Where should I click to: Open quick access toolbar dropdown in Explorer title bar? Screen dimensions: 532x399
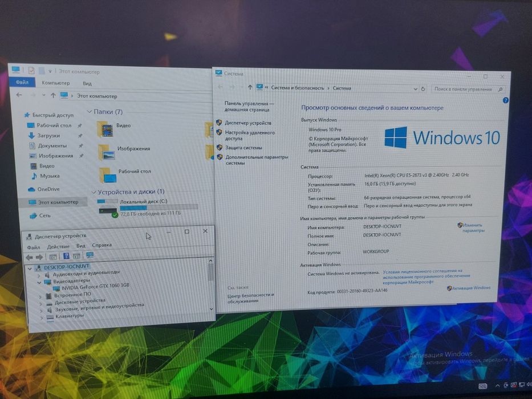(50, 71)
